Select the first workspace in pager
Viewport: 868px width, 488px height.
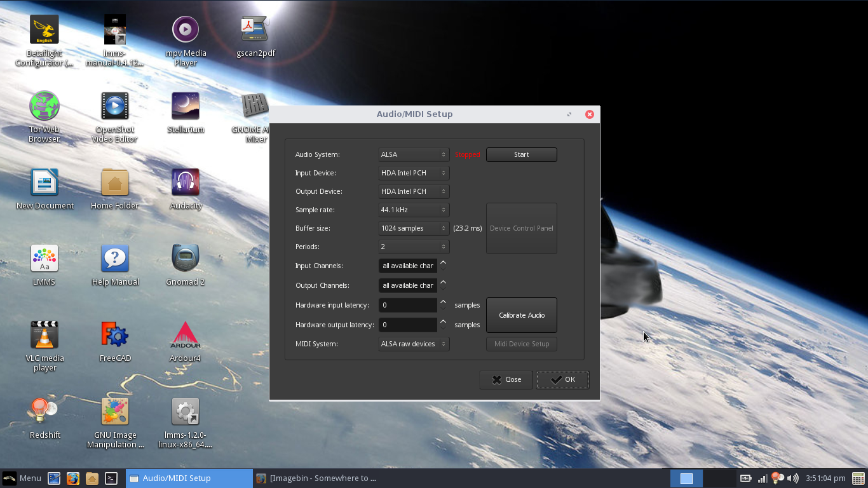[x=687, y=478]
